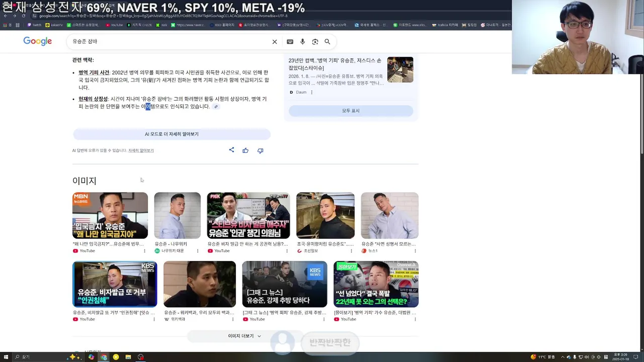The width and height of the screenshot is (644, 362).
Task: Open kakaoTV bookmark
Action: click(54, 25)
